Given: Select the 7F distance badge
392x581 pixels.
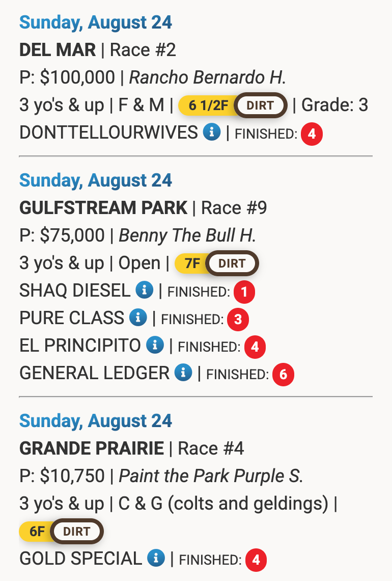Looking at the screenshot, I should pyautogui.click(x=192, y=263).
